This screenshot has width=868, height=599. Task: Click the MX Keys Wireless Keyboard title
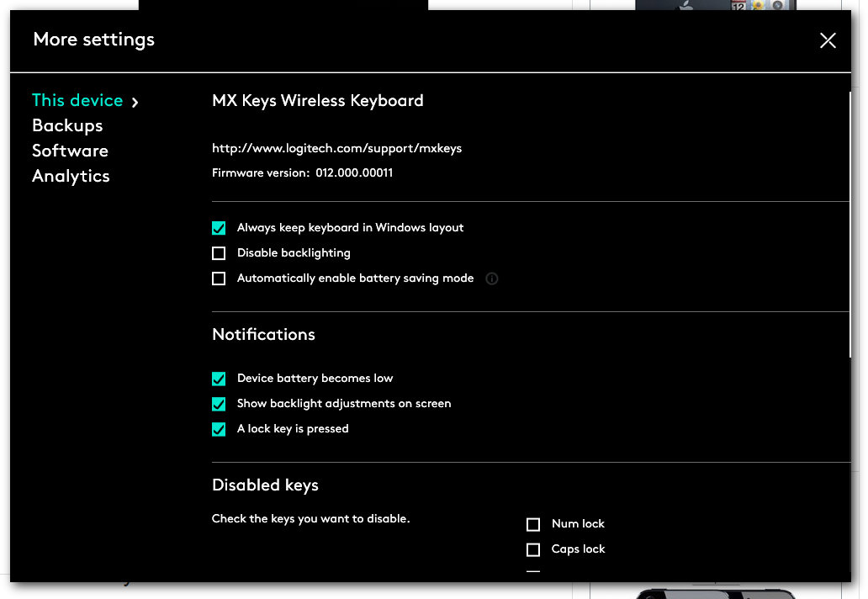pyautogui.click(x=318, y=101)
